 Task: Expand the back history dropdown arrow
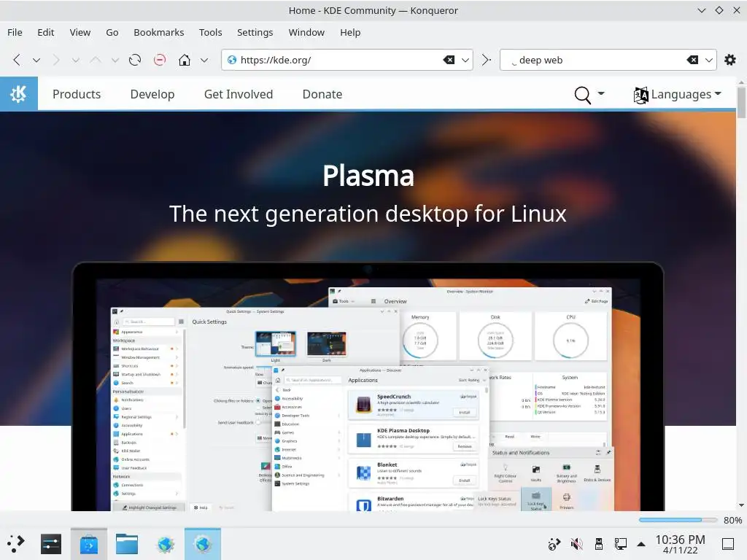[x=36, y=61]
